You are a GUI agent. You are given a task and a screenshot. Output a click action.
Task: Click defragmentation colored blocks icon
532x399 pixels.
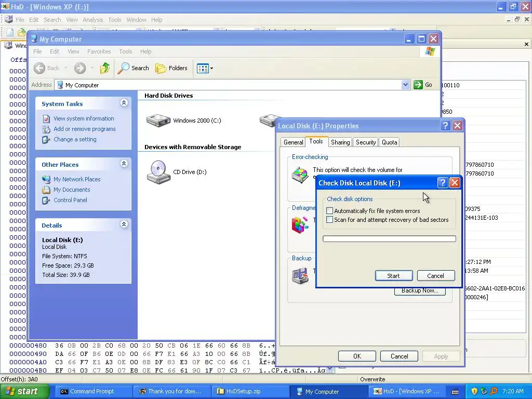point(300,224)
